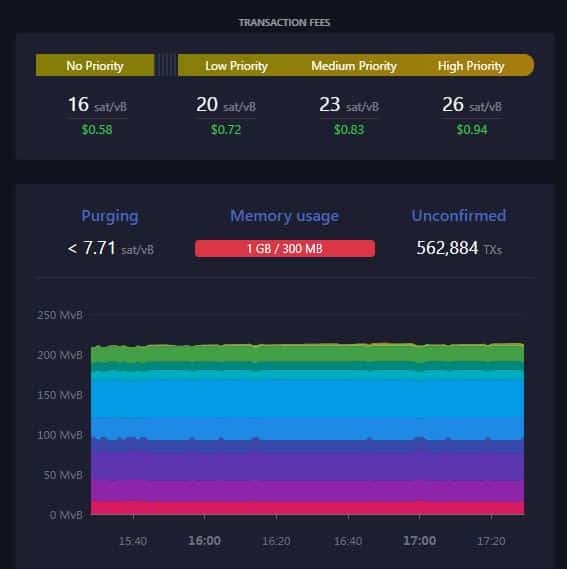This screenshot has height=569, width=567.
Task: Open the Unconfirmed heading link
Action: (459, 216)
